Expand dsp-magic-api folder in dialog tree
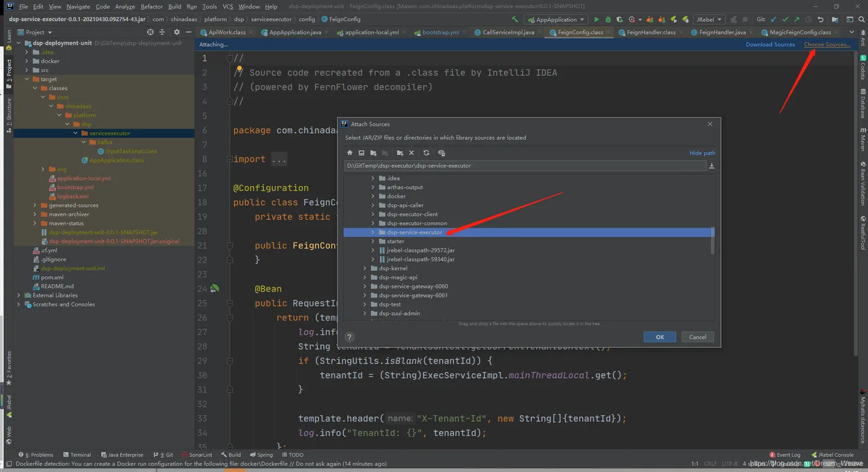Image resolution: width=868 pixels, height=472 pixels. coord(365,277)
